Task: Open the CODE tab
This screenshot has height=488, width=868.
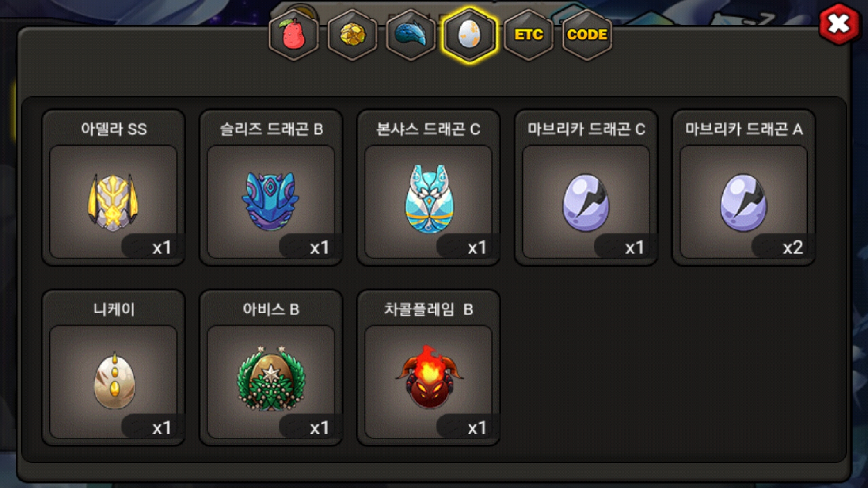Action: click(x=587, y=35)
